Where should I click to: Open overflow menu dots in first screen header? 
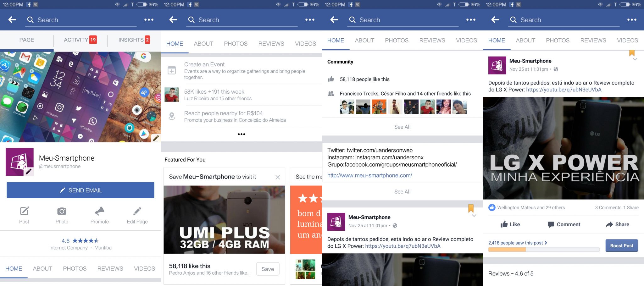(x=149, y=19)
